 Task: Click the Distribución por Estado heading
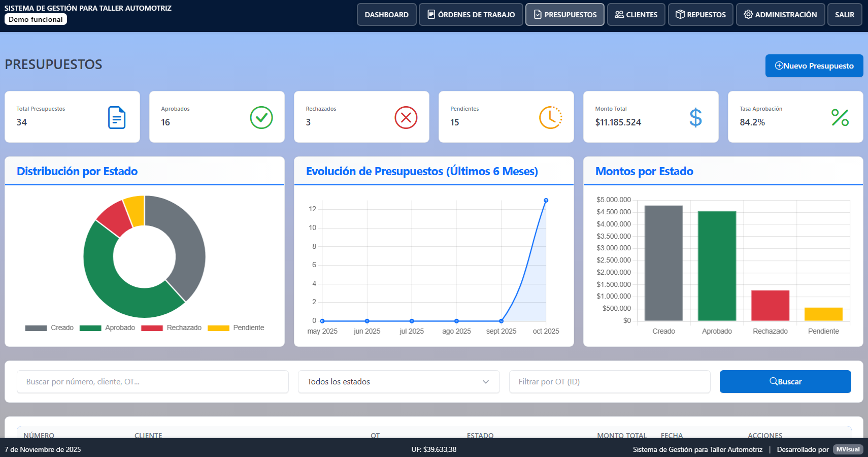click(77, 171)
